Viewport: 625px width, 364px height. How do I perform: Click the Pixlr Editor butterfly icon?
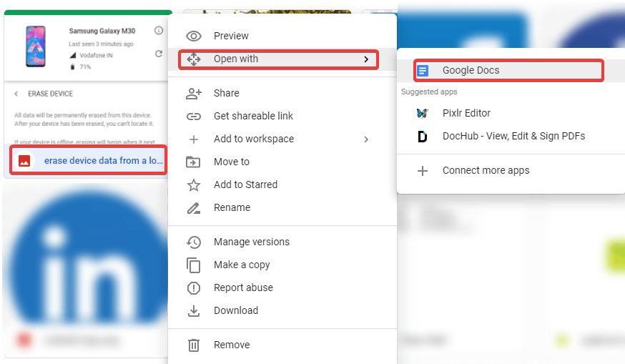point(423,114)
